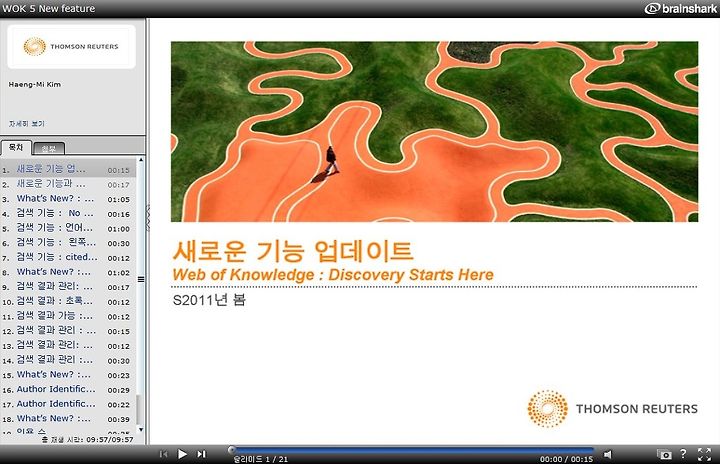The height and width of the screenshot is (464, 720).
Task: Open slide 13 검색 결과 관리
Action: pyautogui.click(x=68, y=346)
